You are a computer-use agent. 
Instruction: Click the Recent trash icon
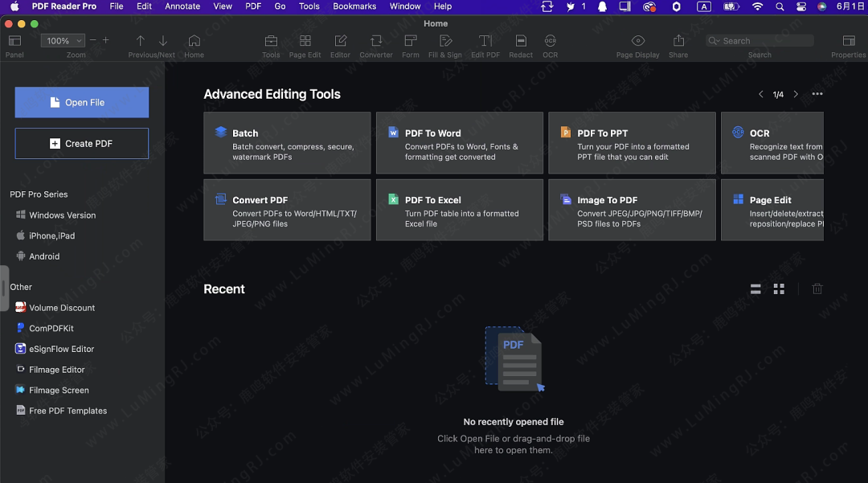817,289
